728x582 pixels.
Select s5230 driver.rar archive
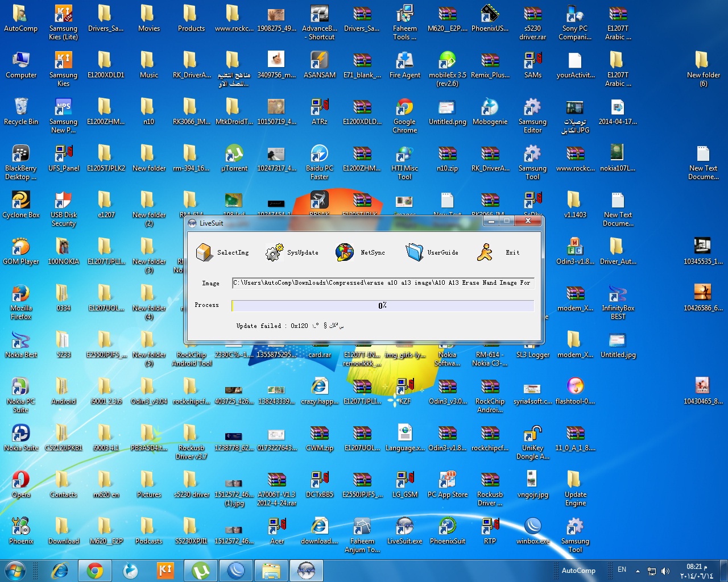coord(533,23)
